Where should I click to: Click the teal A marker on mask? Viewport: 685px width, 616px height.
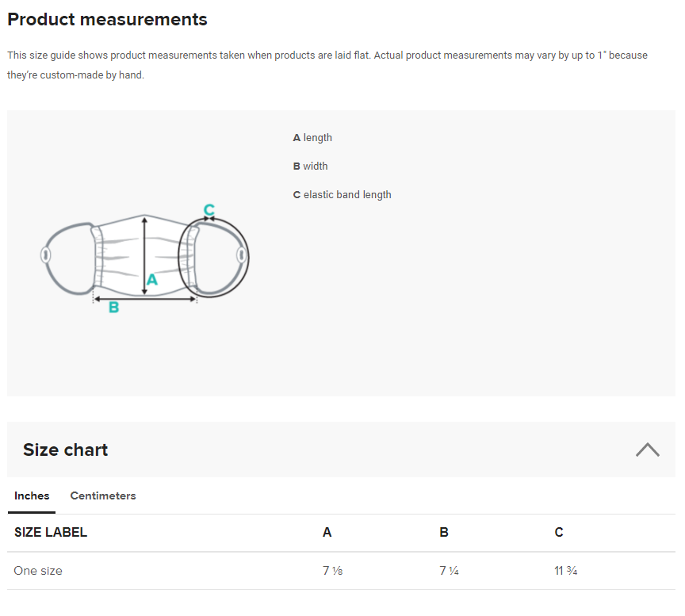tap(152, 280)
